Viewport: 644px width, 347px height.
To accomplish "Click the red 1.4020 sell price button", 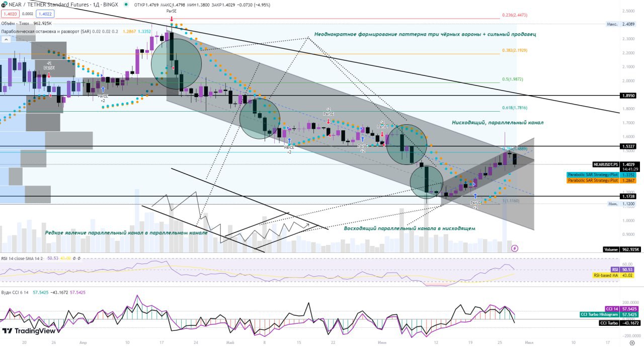I will [x=10, y=15].
